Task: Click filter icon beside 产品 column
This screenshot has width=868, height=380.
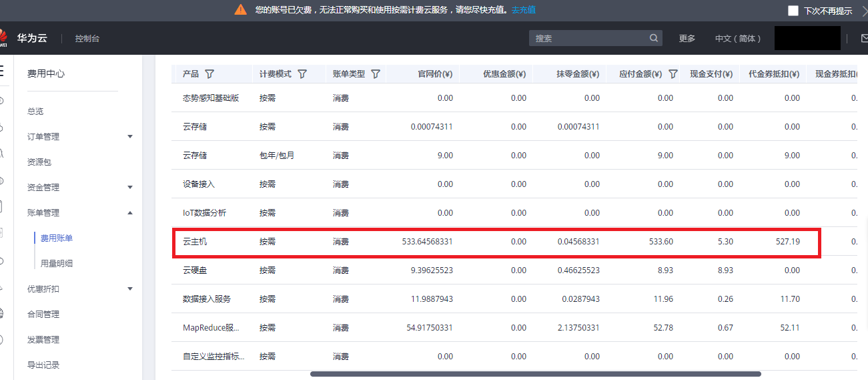Action: (209, 74)
